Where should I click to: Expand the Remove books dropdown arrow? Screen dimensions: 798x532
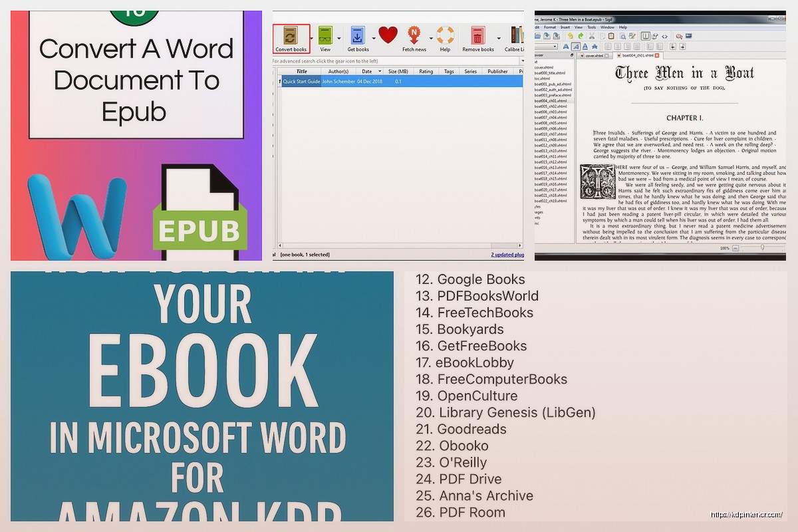pos(499,38)
